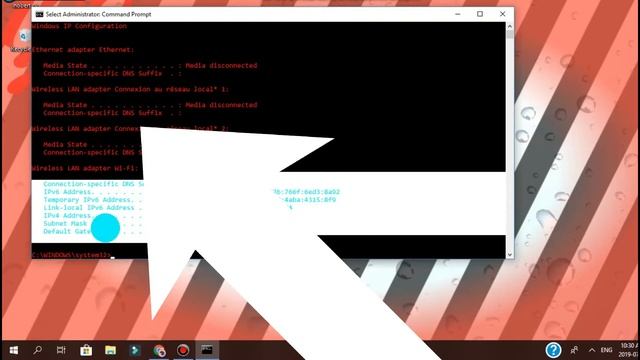Click the 'Windows IP Configuration' line
640x360 pixels.
pos(80,26)
